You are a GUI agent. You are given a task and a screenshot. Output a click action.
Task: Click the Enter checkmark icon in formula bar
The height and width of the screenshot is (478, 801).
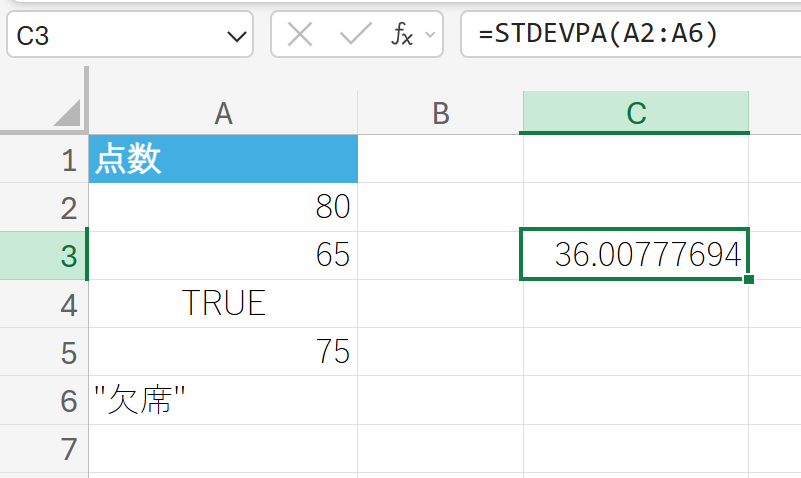coord(355,36)
